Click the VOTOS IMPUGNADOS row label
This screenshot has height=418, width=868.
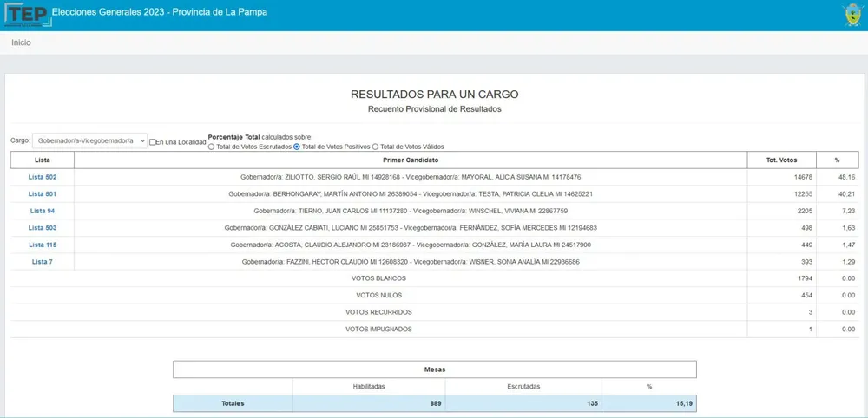[x=378, y=329]
